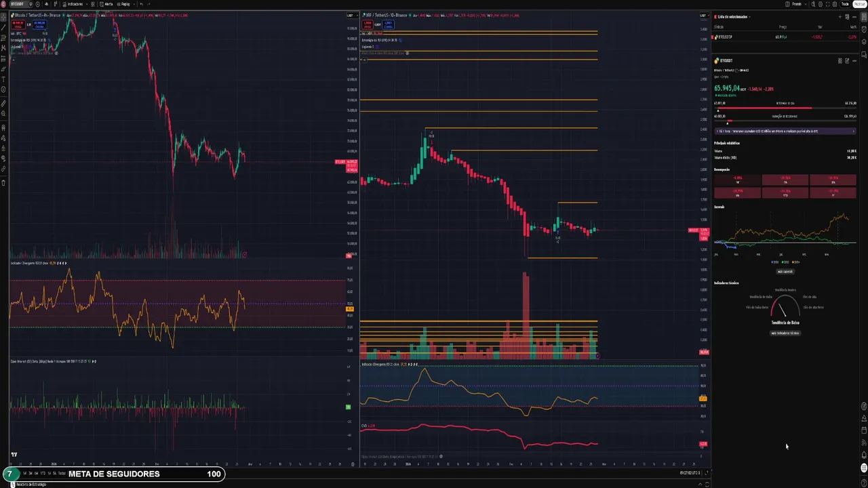Viewport: 868px width, 488px height.
Task: Click the redo arrow in top toolbar
Action: (x=149, y=4)
